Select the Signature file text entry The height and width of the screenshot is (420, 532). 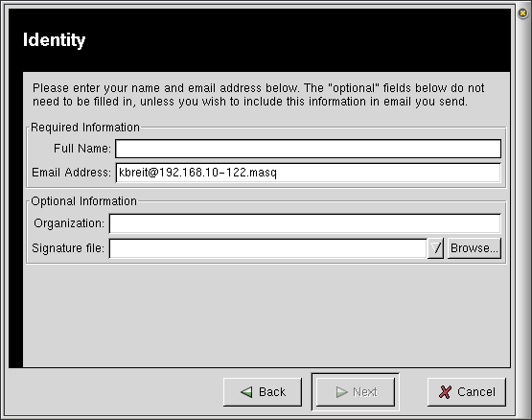(267, 248)
